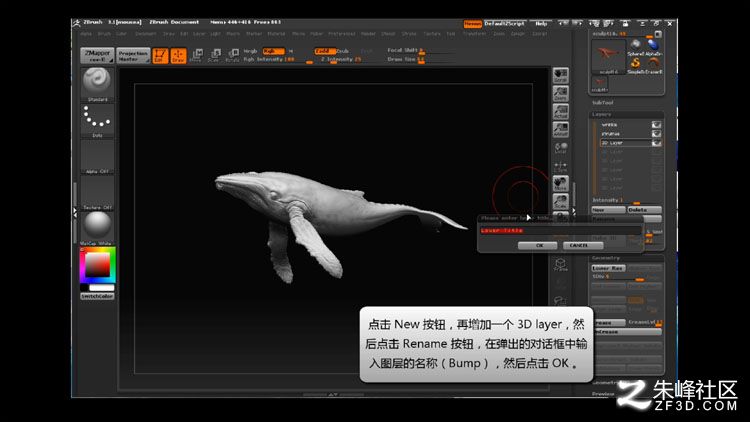Select the Scale transform icon in top toolbar

[x=214, y=55]
